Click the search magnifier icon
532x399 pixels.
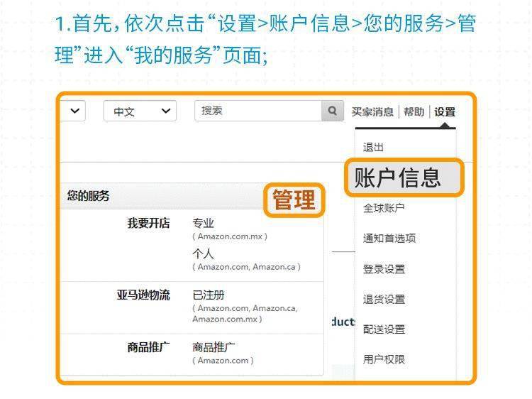332,111
